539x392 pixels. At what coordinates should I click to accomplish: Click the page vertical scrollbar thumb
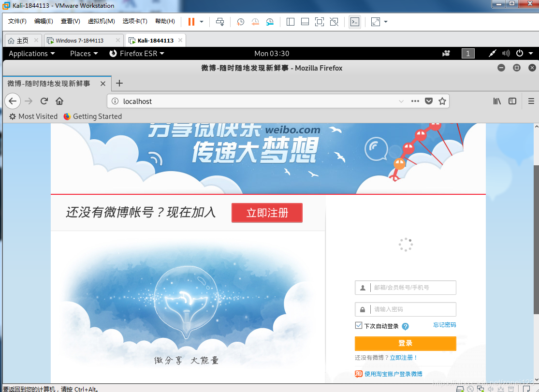[x=536, y=240]
